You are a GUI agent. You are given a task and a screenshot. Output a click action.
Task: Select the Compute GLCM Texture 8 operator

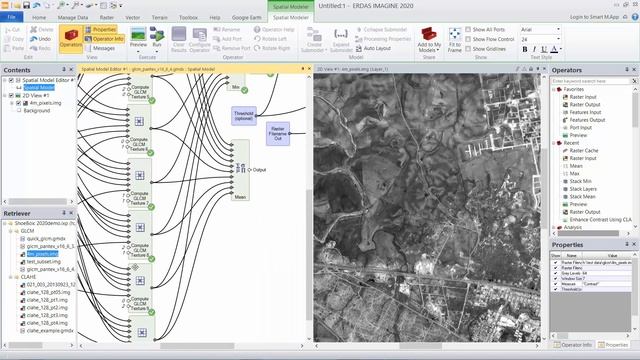(140, 236)
